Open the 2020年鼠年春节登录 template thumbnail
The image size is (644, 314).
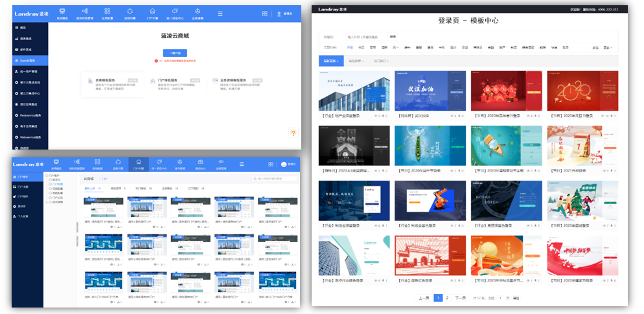point(507,91)
